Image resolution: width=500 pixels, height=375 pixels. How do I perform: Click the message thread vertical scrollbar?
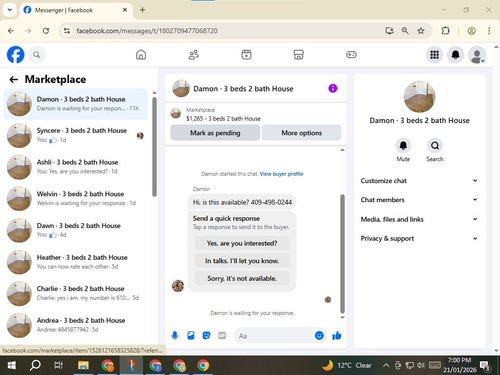tap(342, 253)
